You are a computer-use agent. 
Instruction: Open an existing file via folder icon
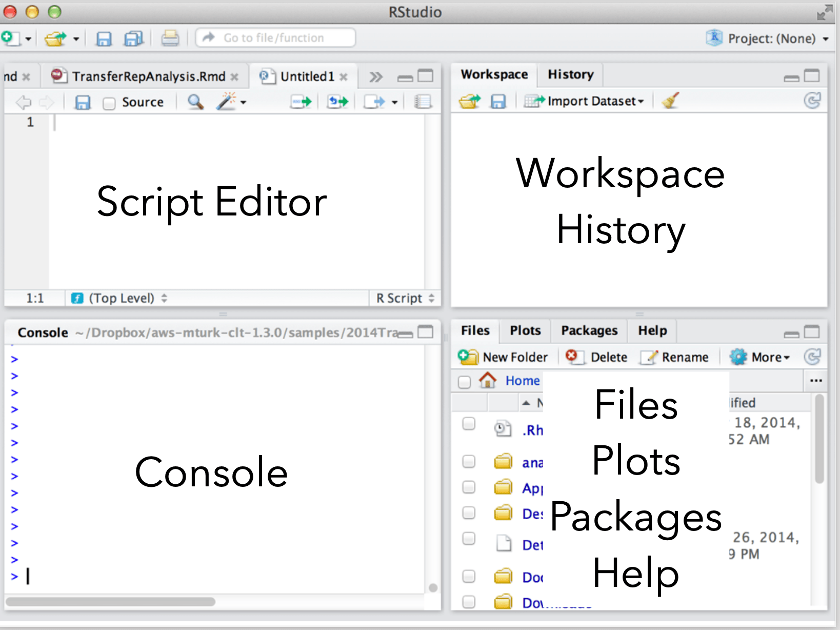click(x=55, y=38)
